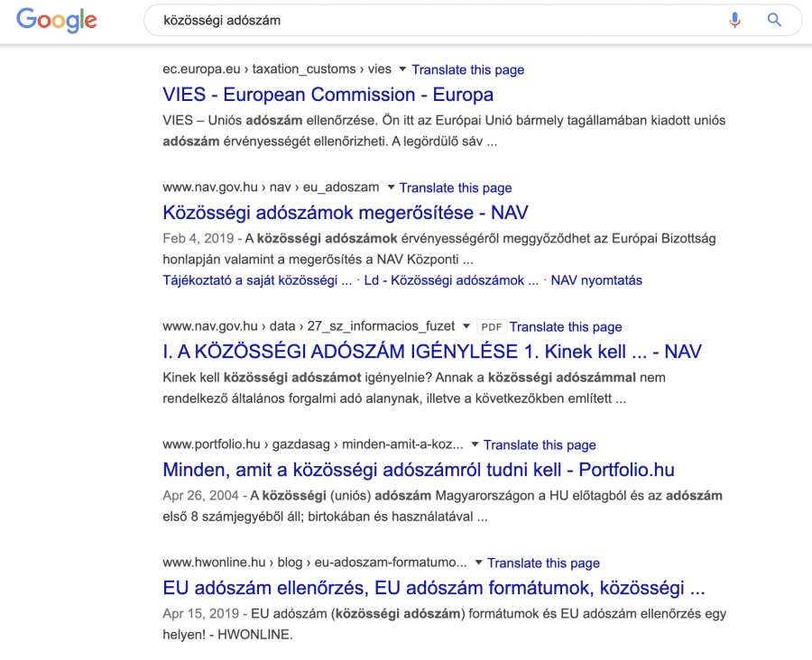Translate the ec.europa.eu VIES page
The image size is (812, 660).
(467, 69)
